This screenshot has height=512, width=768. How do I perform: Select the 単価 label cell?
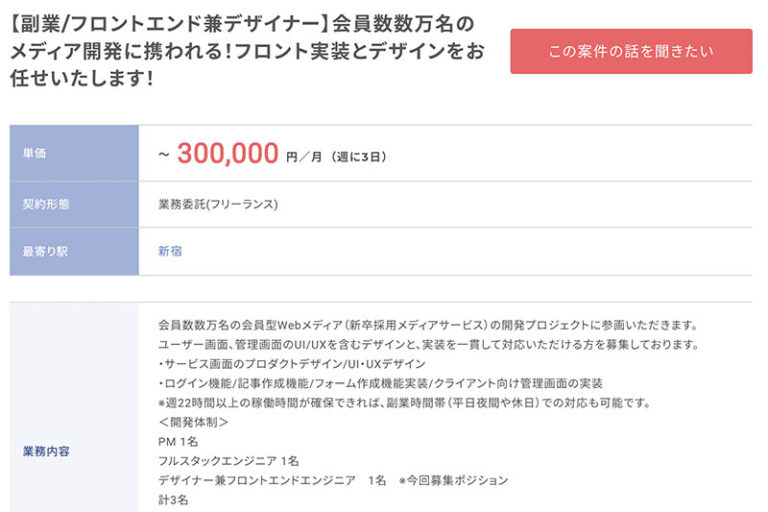(74, 153)
